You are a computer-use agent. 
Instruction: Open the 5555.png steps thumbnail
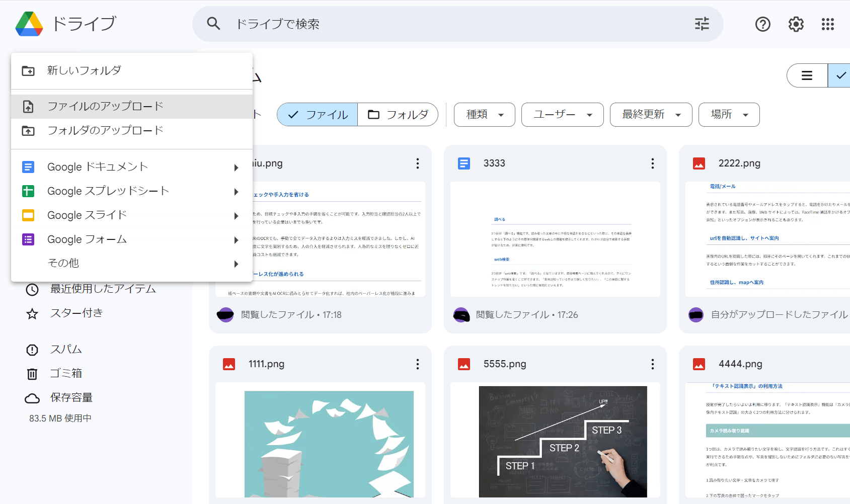[x=555, y=440]
